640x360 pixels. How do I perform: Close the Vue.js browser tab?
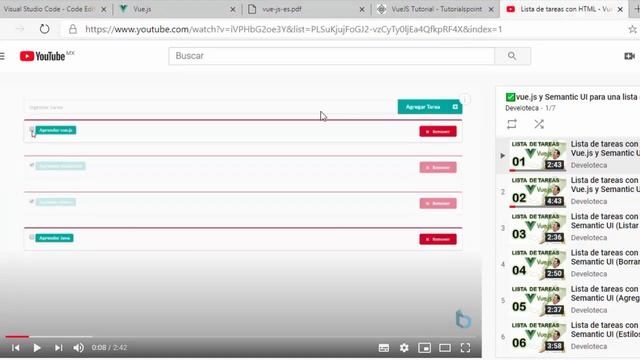(x=233, y=9)
